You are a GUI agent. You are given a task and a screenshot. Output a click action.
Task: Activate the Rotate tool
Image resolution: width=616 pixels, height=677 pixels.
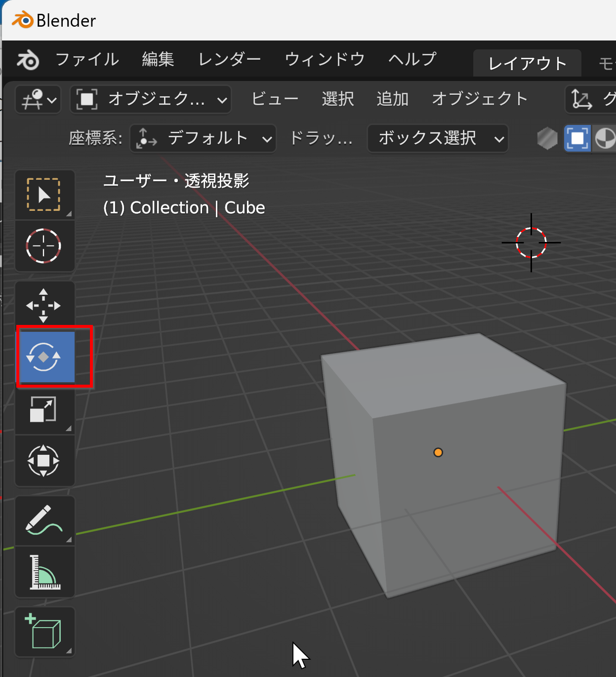[x=46, y=357]
